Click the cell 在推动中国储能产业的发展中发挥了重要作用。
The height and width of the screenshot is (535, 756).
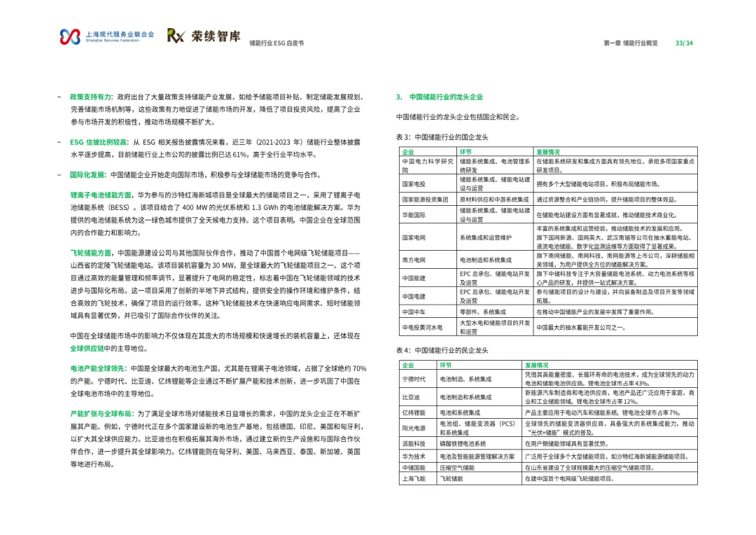(616, 312)
